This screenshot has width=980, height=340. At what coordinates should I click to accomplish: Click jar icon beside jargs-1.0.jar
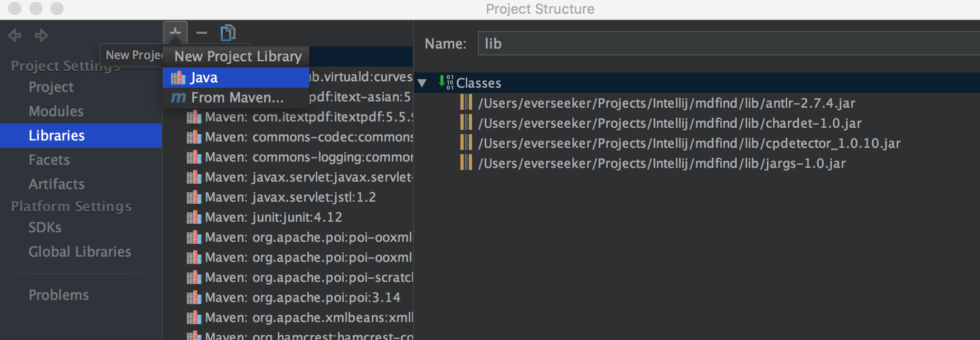coord(466,163)
